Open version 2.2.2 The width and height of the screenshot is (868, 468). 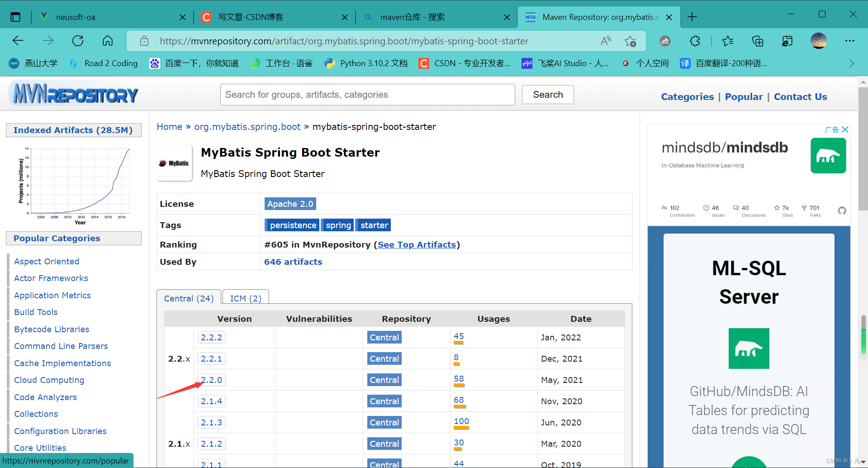pos(211,337)
